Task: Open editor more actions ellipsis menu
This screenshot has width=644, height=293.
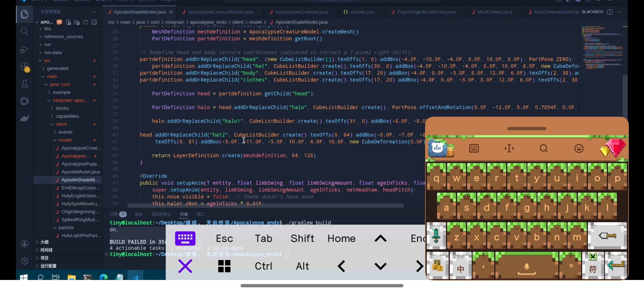Action: click(x=619, y=12)
